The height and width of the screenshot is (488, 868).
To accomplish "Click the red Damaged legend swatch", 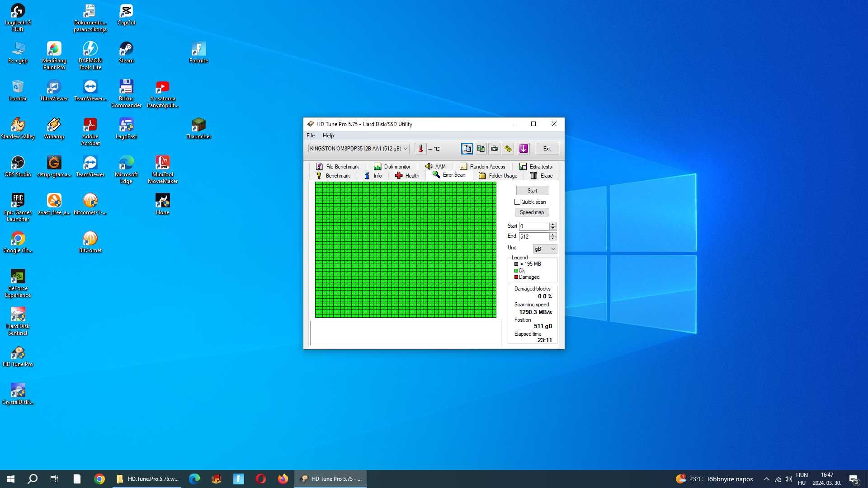I will (x=516, y=277).
